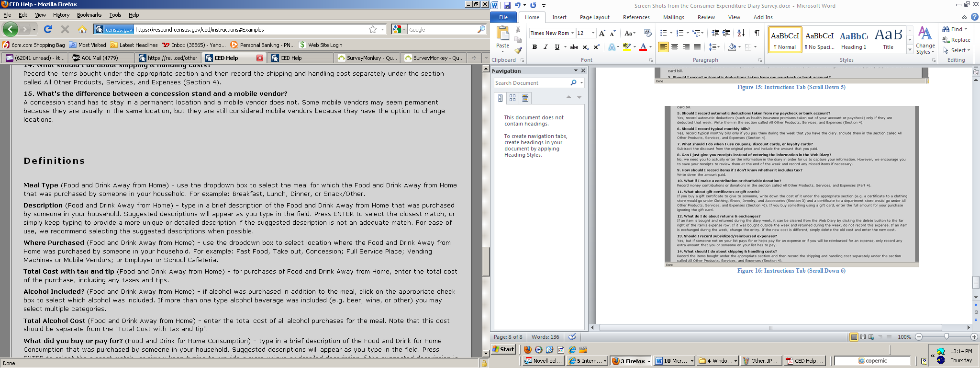
Task: Expand the Styles gallery more button
Action: [910, 49]
